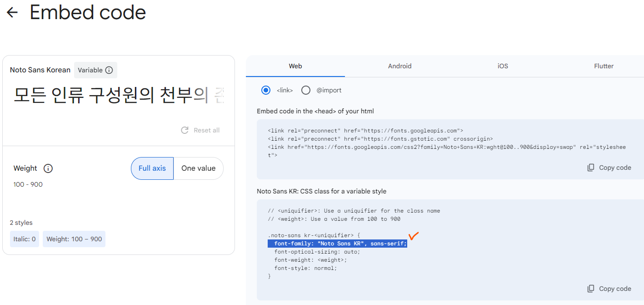Click the 2 styles label
Image resolution: width=644 pixels, height=305 pixels.
click(x=21, y=223)
